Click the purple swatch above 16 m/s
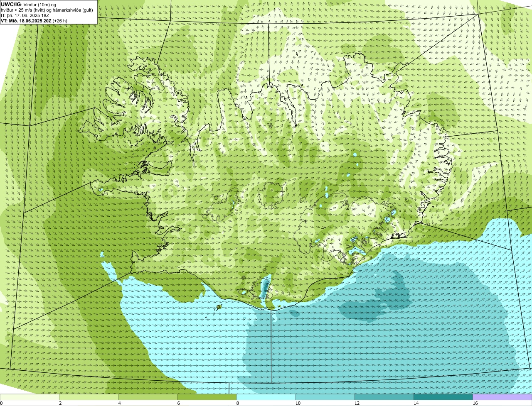Screen dimensions: 532x406 point(502,397)
